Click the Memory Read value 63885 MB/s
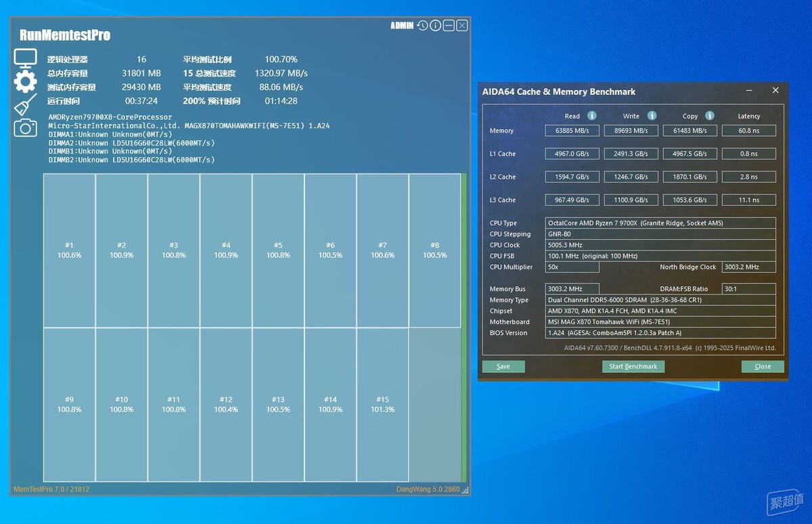 572,131
